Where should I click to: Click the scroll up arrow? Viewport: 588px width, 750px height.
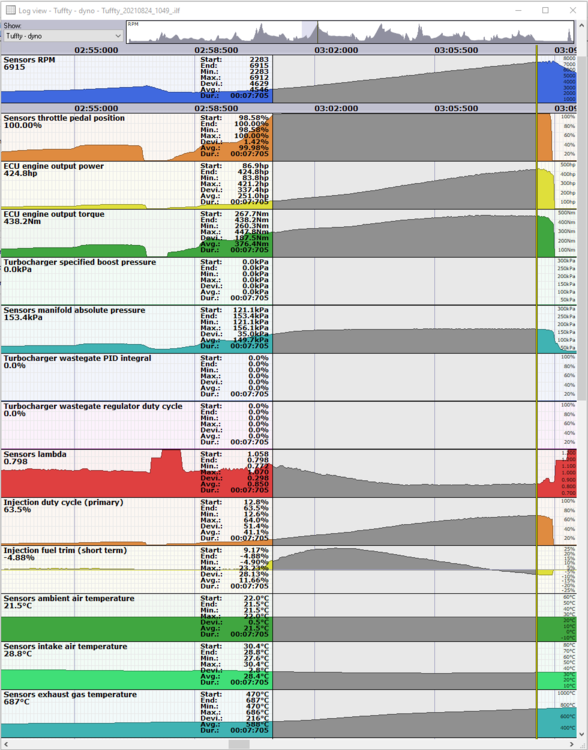pyautogui.click(x=582, y=24)
